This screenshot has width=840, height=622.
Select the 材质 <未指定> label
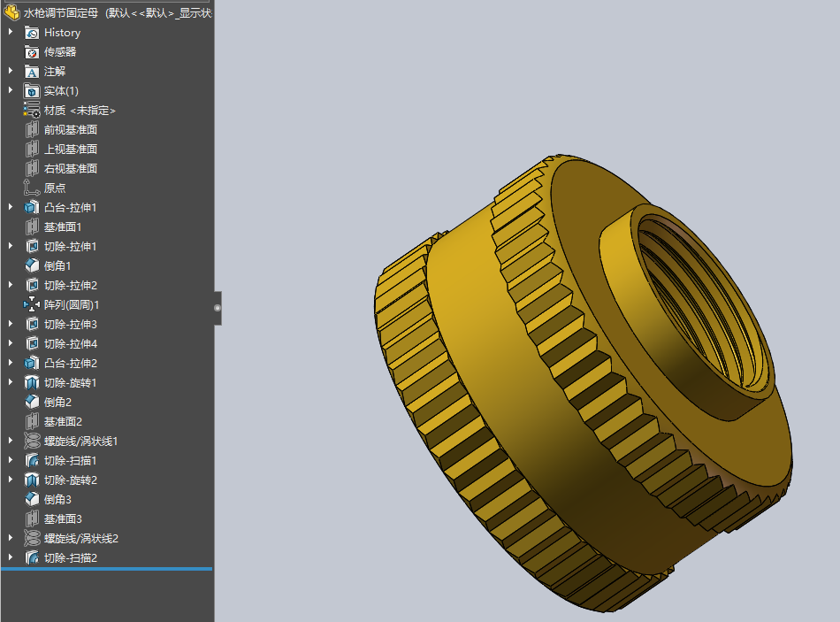point(80,111)
